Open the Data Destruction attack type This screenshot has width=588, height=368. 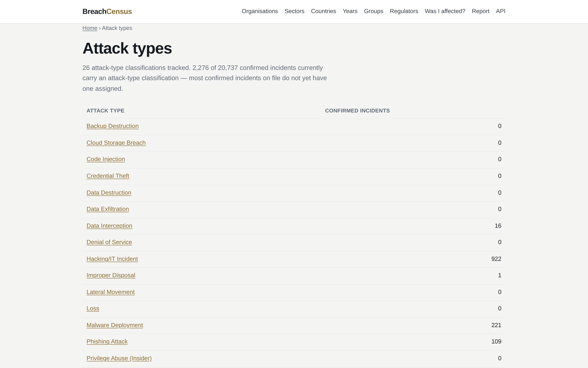coord(109,193)
